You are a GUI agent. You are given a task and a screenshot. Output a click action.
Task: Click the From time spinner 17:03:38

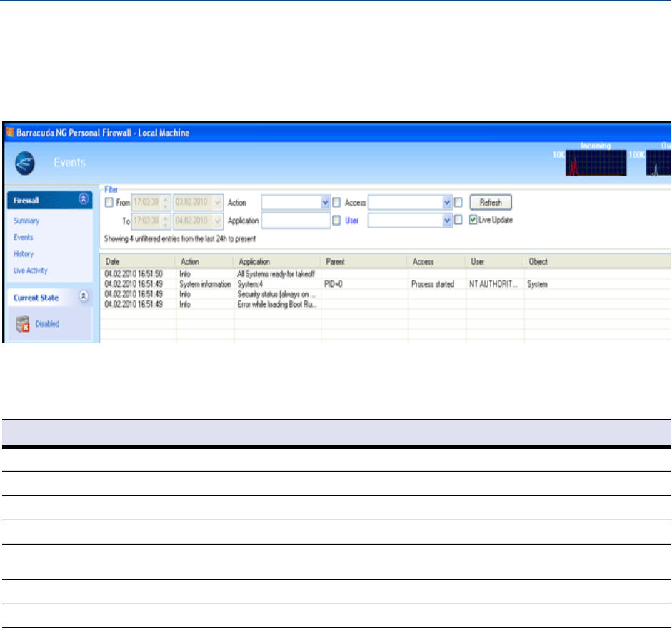click(166, 202)
